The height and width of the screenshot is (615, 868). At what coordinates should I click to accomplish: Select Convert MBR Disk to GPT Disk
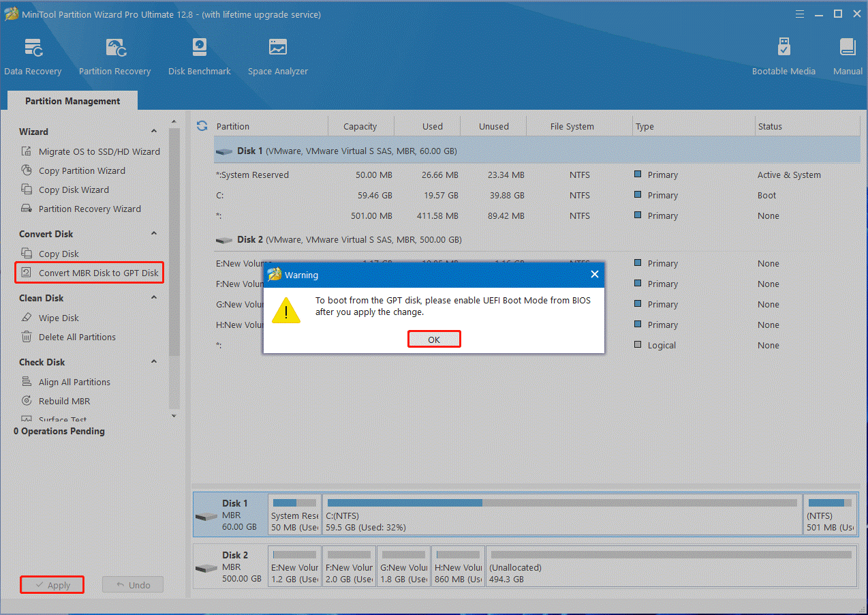pos(98,273)
